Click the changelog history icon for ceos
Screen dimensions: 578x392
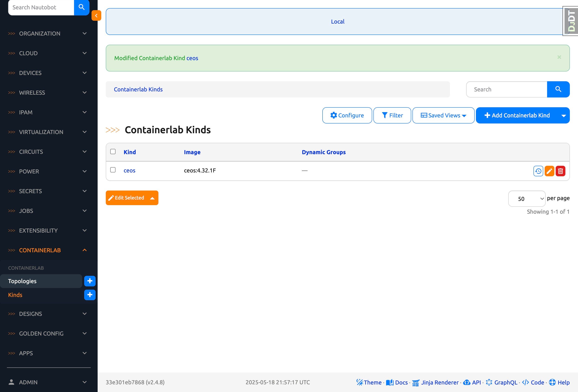pyautogui.click(x=538, y=171)
